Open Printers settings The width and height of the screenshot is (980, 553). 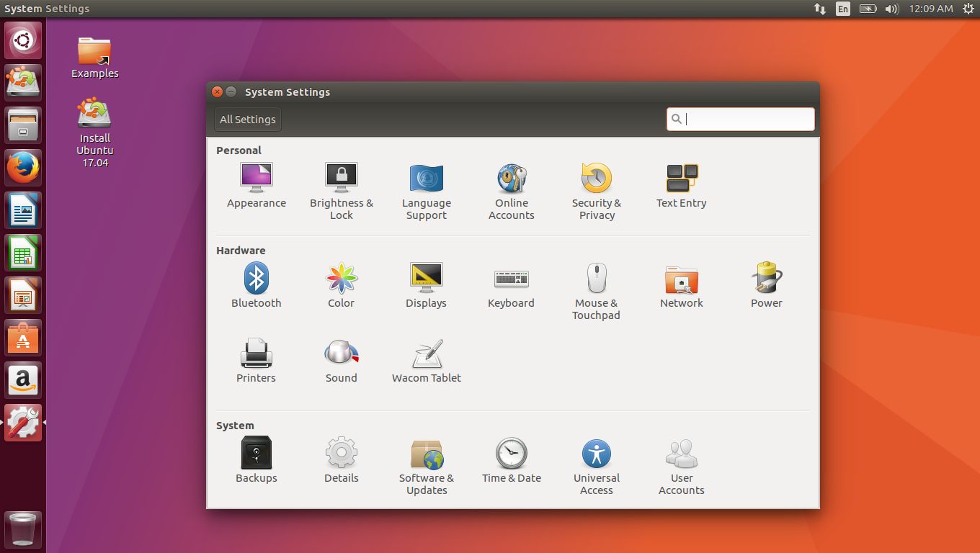tap(257, 361)
